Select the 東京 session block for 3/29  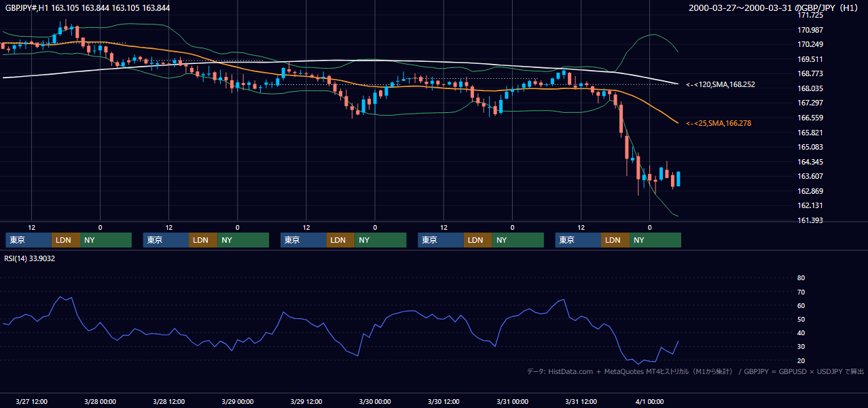(303, 240)
